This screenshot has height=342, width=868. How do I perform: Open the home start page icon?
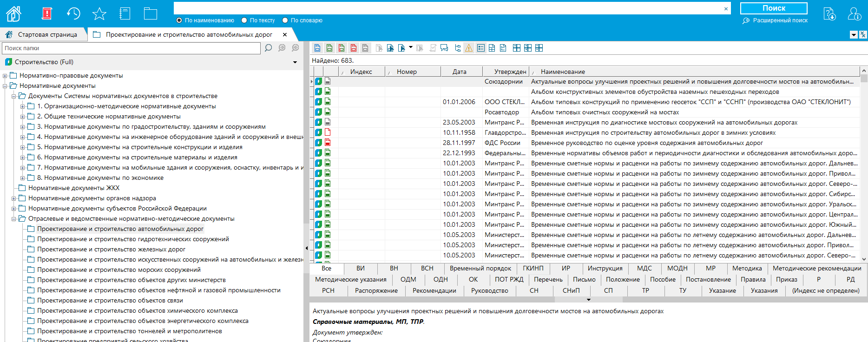coord(13,13)
